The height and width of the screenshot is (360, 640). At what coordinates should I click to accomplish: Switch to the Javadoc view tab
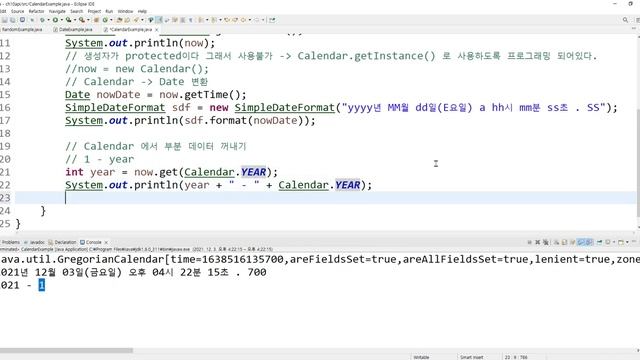pyautogui.click(x=35, y=242)
